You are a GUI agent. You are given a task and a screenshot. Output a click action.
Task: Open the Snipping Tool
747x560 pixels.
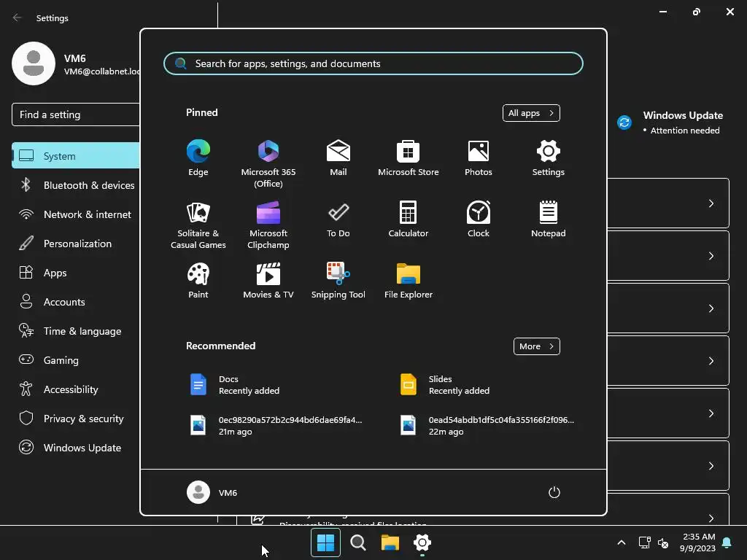[x=338, y=281]
